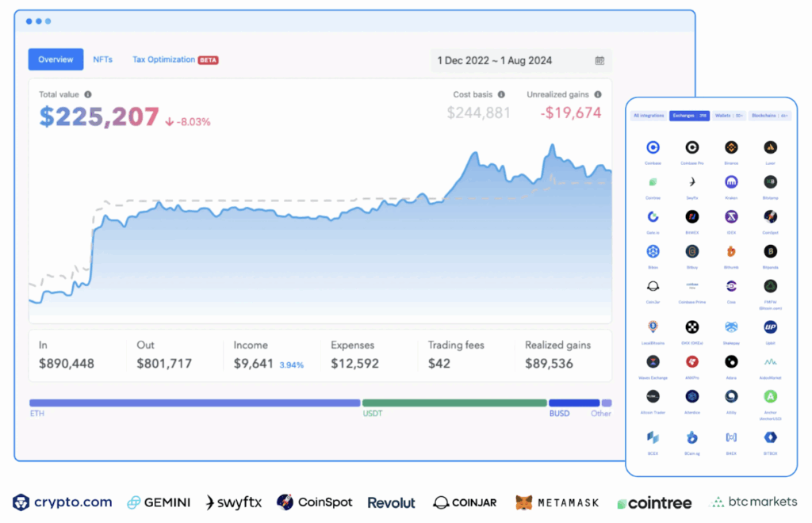This screenshot has height=523, width=812.
Task: Select the Coinbase Pro exchange icon
Action: tap(691, 147)
